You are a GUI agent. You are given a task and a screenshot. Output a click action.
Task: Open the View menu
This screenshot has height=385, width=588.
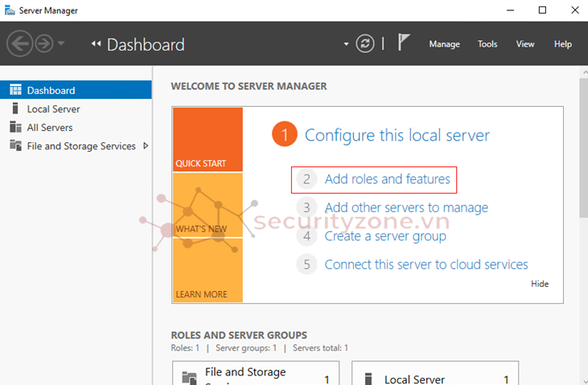tap(525, 44)
